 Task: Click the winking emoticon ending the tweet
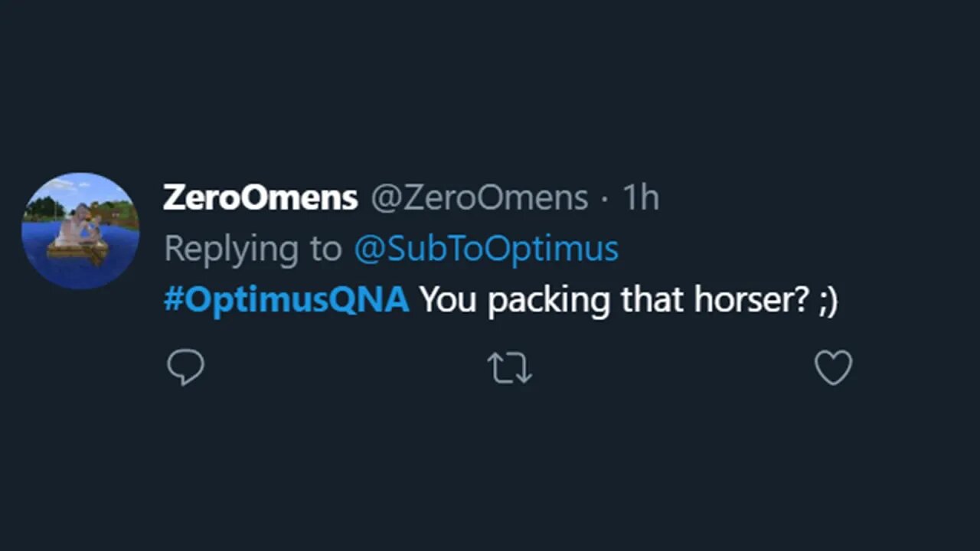pyautogui.click(x=828, y=300)
